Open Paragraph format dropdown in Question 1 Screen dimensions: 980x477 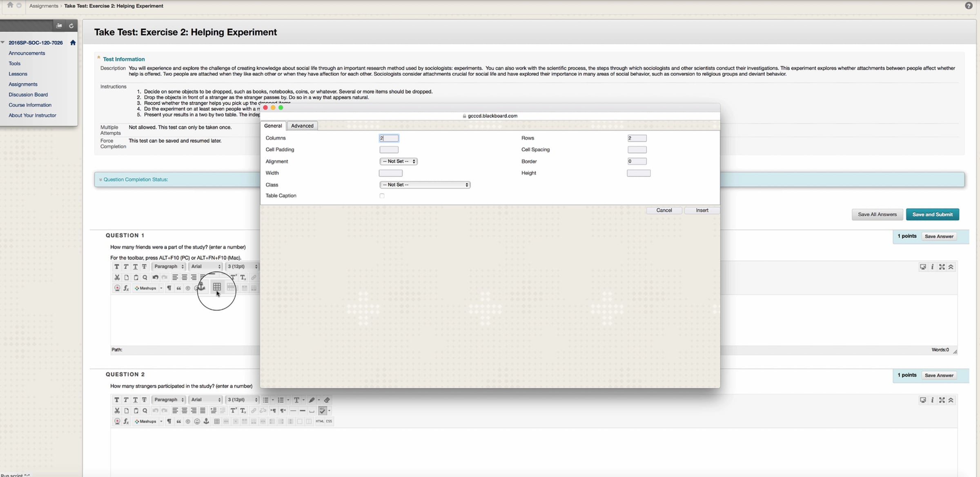(x=169, y=266)
